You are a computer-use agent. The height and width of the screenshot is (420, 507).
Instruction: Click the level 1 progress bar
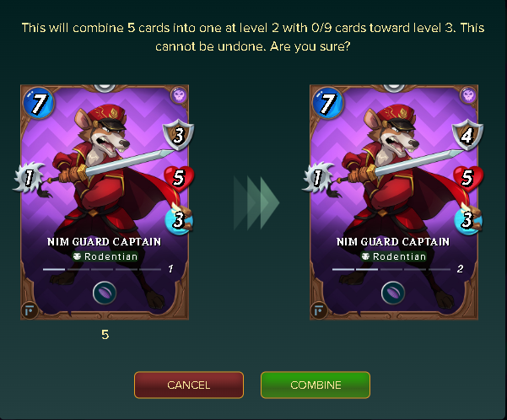coord(102,269)
